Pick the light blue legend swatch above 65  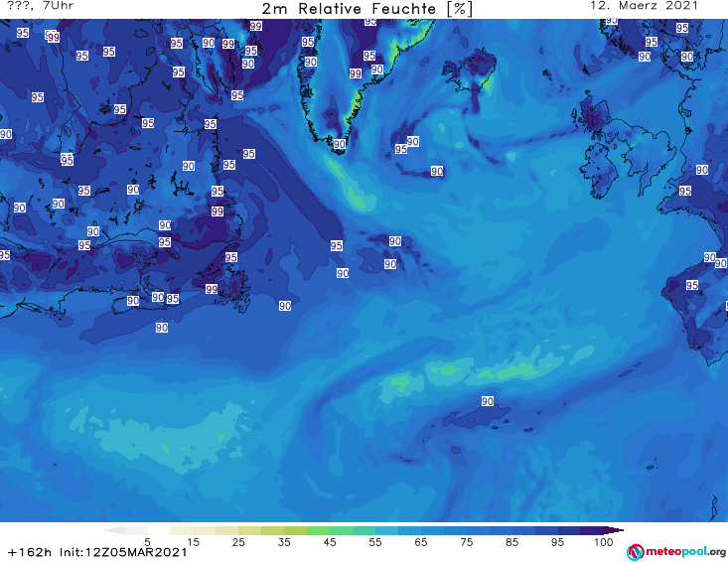tap(409, 530)
